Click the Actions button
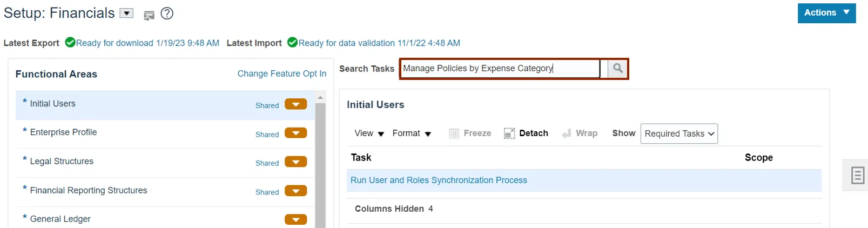 [x=826, y=13]
